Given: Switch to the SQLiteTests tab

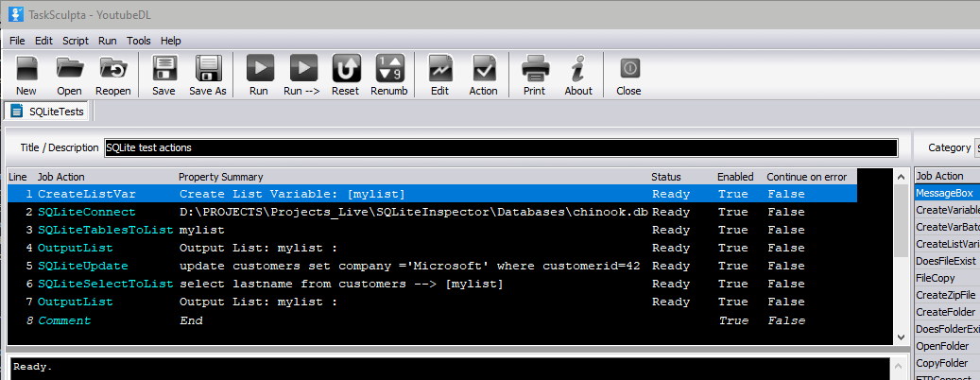Looking at the screenshot, I should point(49,112).
